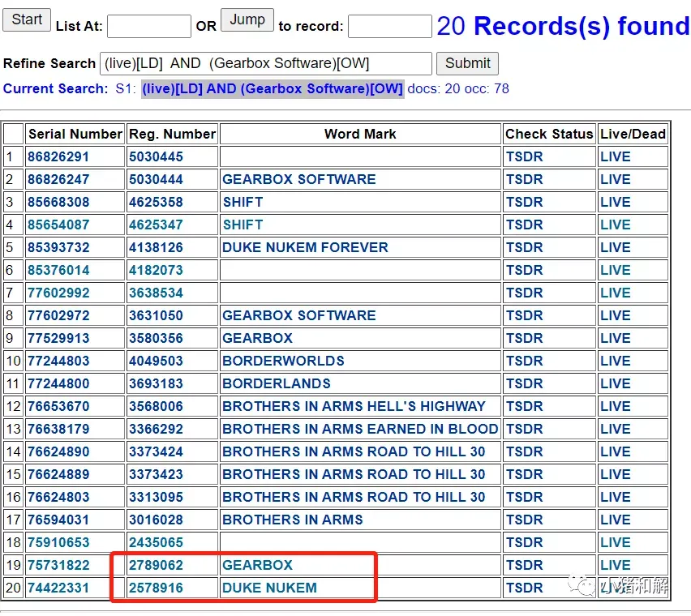Check TSDR status for reg number 3313095
Image resolution: width=691 pixels, height=616 pixels.
(x=524, y=497)
